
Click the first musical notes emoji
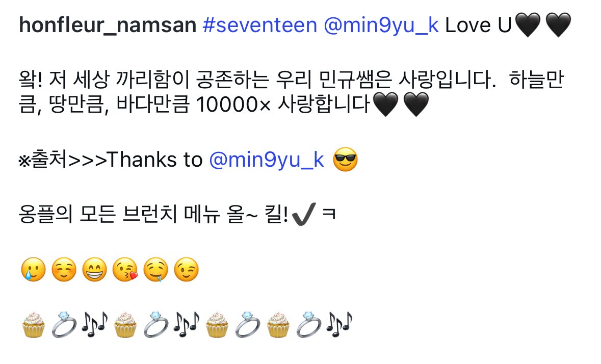[x=94, y=324]
